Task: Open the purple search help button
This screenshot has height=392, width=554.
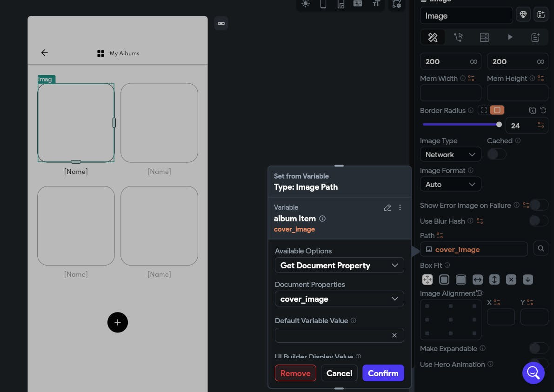Action: 533,373
